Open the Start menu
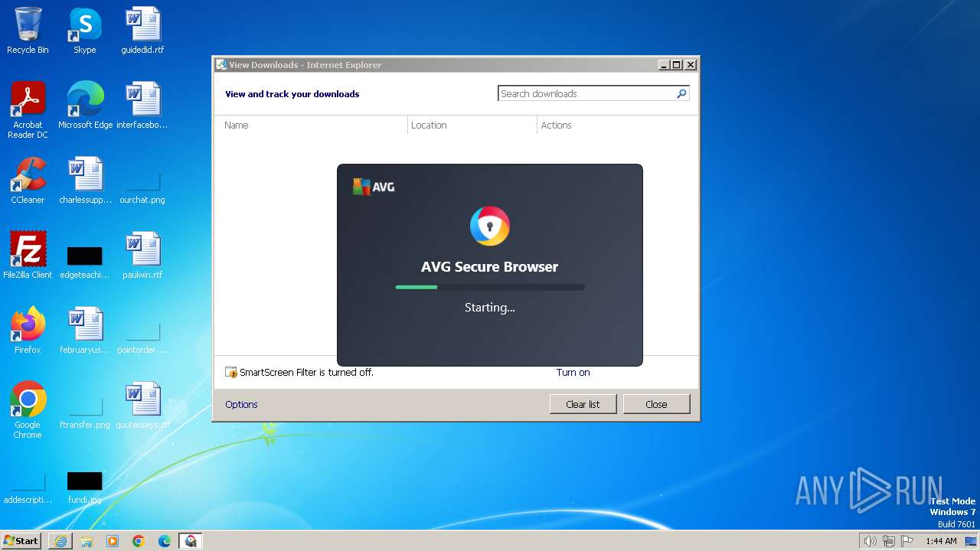 pos(21,541)
